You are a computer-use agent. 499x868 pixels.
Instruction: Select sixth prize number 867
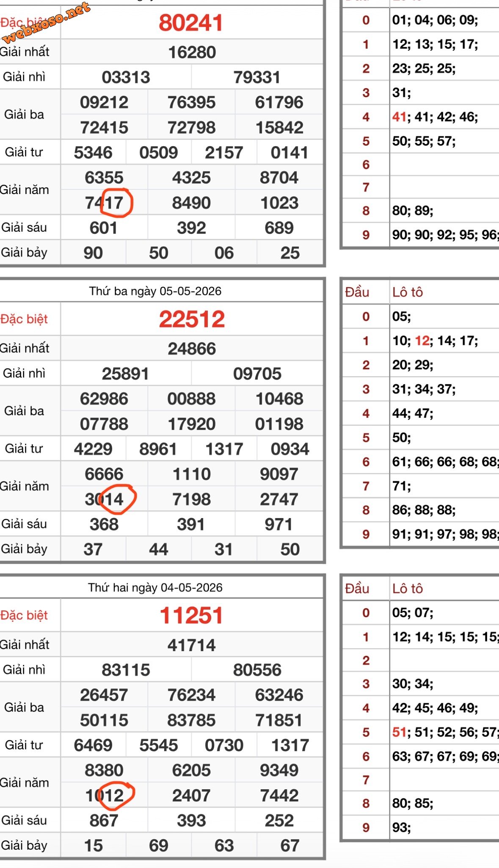coord(104,821)
